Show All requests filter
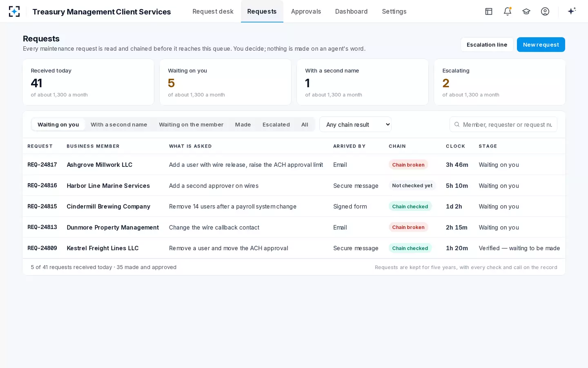The width and height of the screenshot is (588, 368). pyautogui.click(x=305, y=125)
